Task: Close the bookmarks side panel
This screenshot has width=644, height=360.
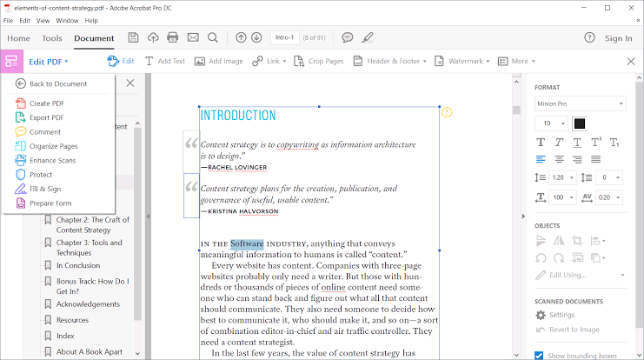Action: 130,83
